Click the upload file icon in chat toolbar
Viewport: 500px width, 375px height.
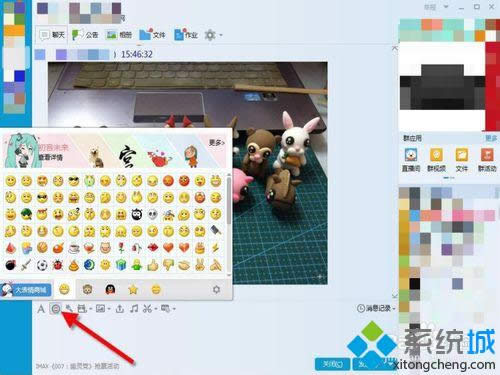[120, 309]
